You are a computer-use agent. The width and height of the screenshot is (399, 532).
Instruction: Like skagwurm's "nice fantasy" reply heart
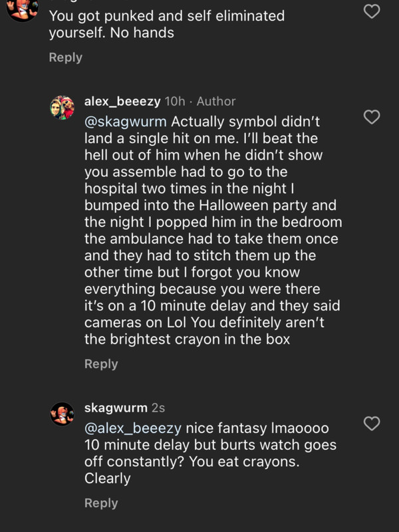click(372, 424)
